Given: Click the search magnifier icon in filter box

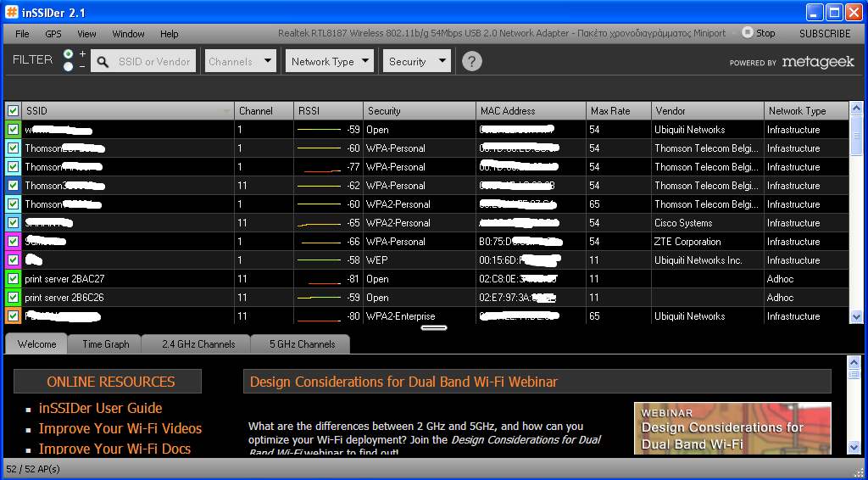Looking at the screenshot, I should click(x=103, y=61).
